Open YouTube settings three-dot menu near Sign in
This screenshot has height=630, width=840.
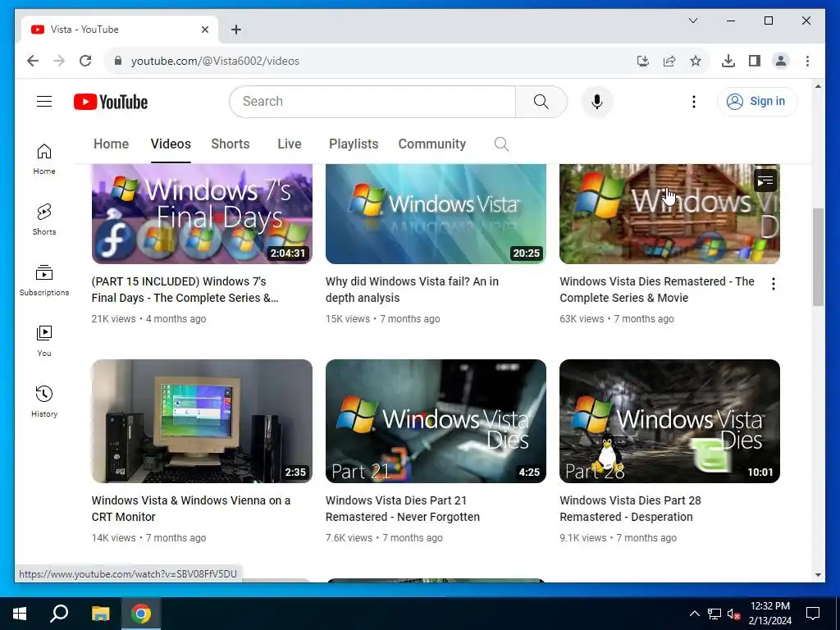click(694, 102)
